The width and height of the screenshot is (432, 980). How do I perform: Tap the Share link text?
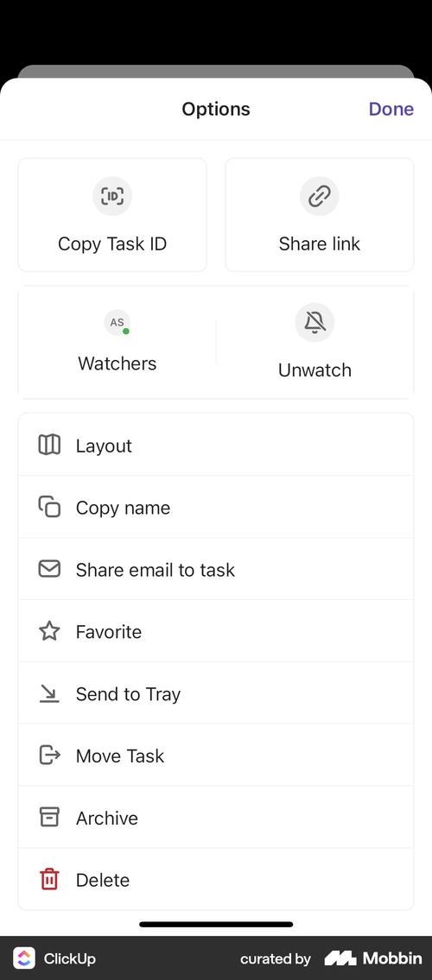(320, 243)
